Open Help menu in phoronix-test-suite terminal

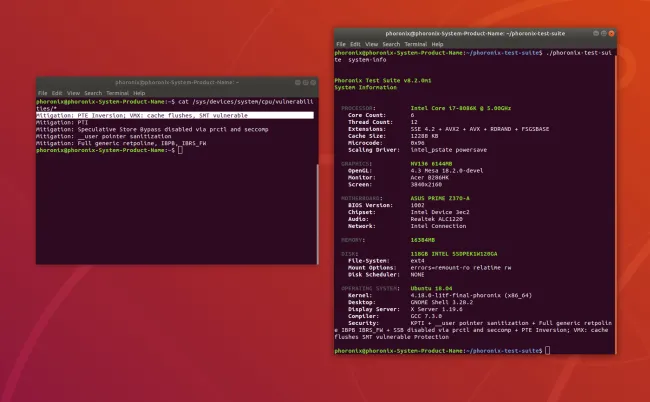point(437,44)
